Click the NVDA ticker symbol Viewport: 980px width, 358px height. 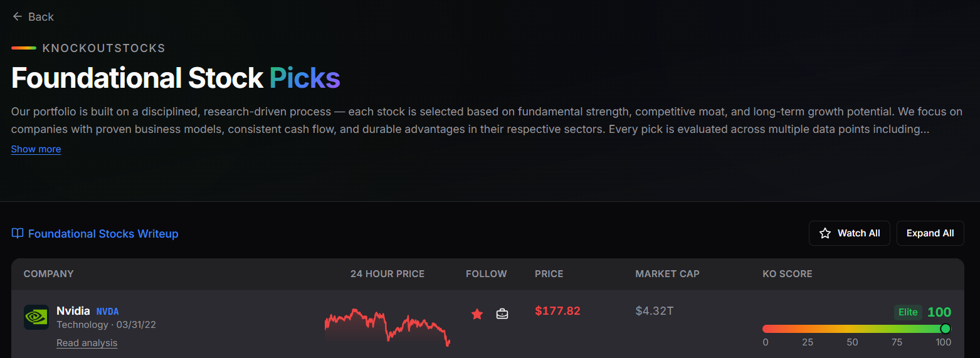tap(107, 312)
